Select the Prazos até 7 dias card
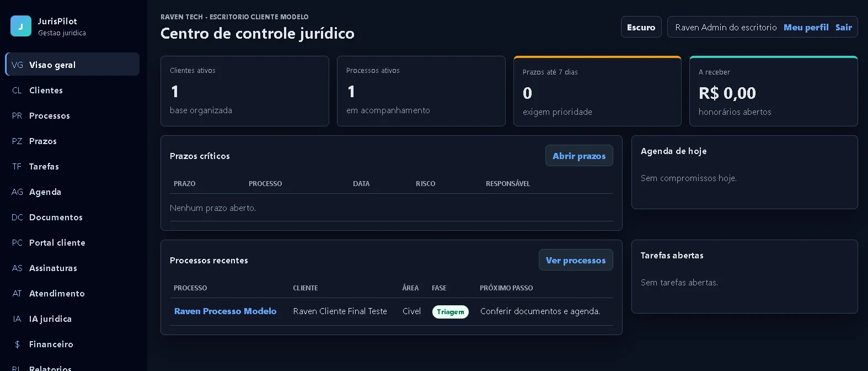Image resolution: width=868 pixels, height=371 pixels. [597, 91]
